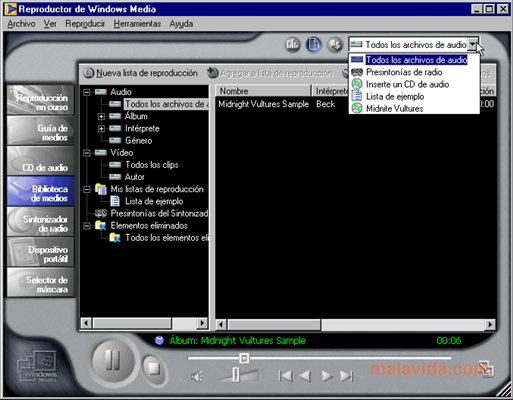Open the Herramientas menu
Viewport: 513px width, 400px height.
(x=137, y=24)
